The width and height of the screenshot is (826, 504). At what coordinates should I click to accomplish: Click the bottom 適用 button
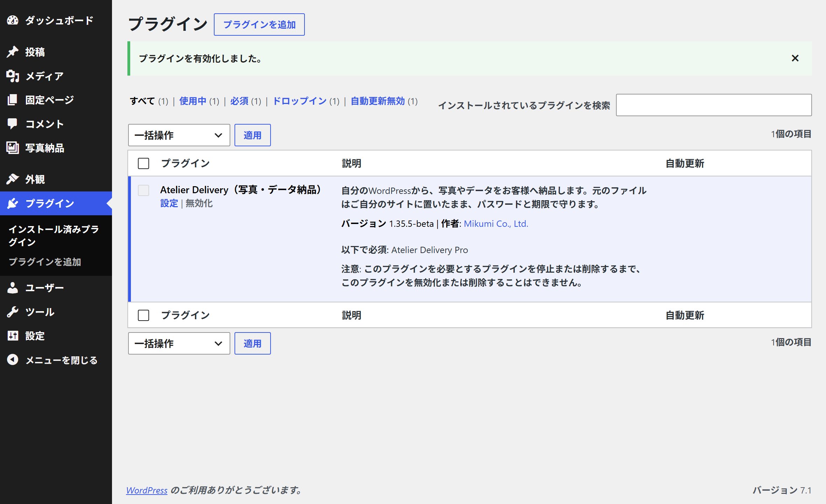252,343
